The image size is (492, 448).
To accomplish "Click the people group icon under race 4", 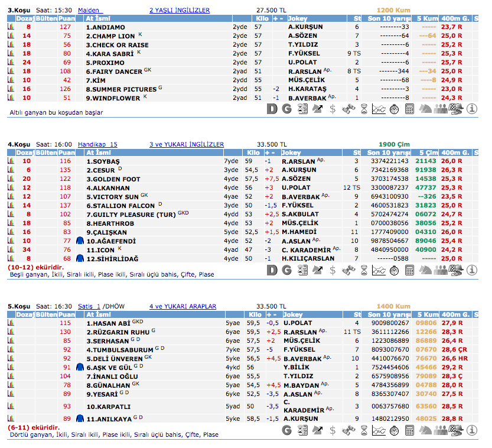I will coord(441,270).
